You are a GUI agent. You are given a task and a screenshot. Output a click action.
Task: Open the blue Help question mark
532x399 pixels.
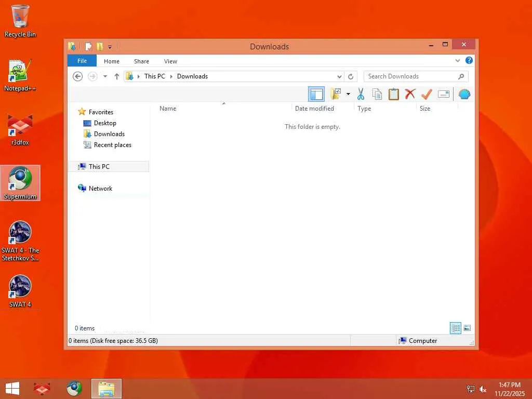tap(469, 60)
